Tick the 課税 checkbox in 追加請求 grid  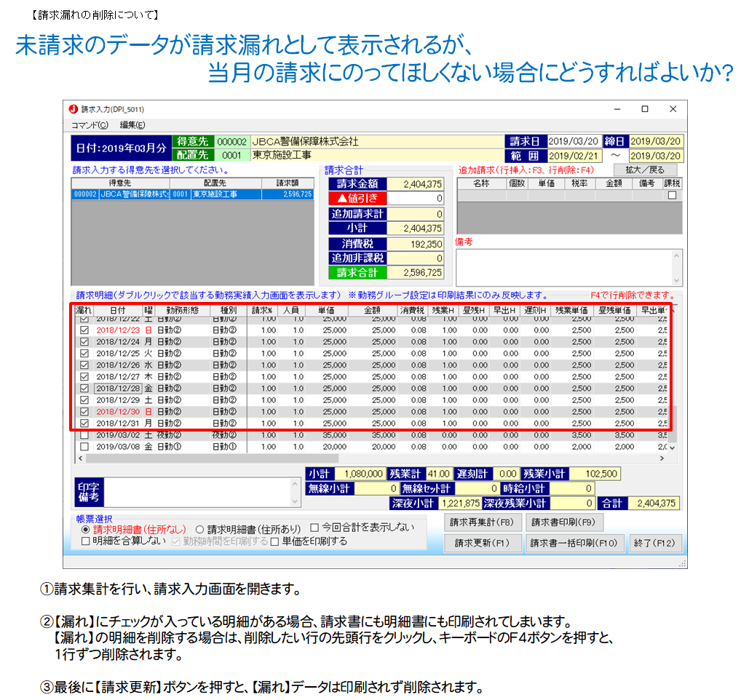(x=672, y=195)
